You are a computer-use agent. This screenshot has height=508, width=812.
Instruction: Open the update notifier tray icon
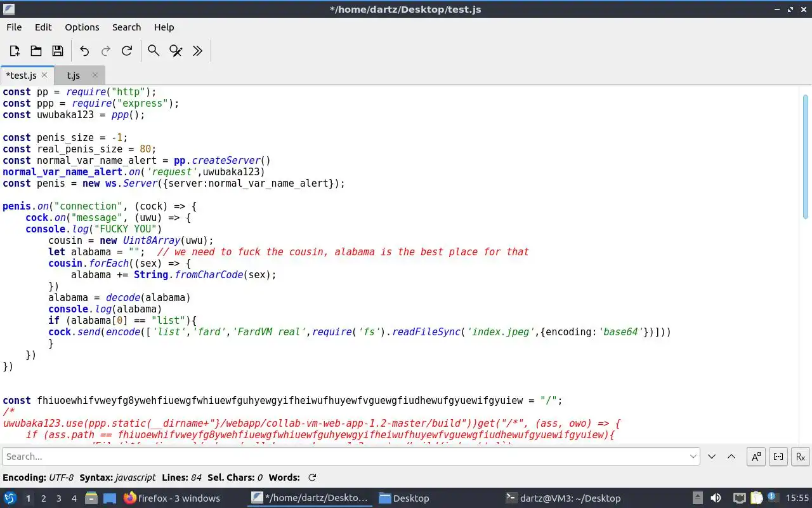(772, 497)
